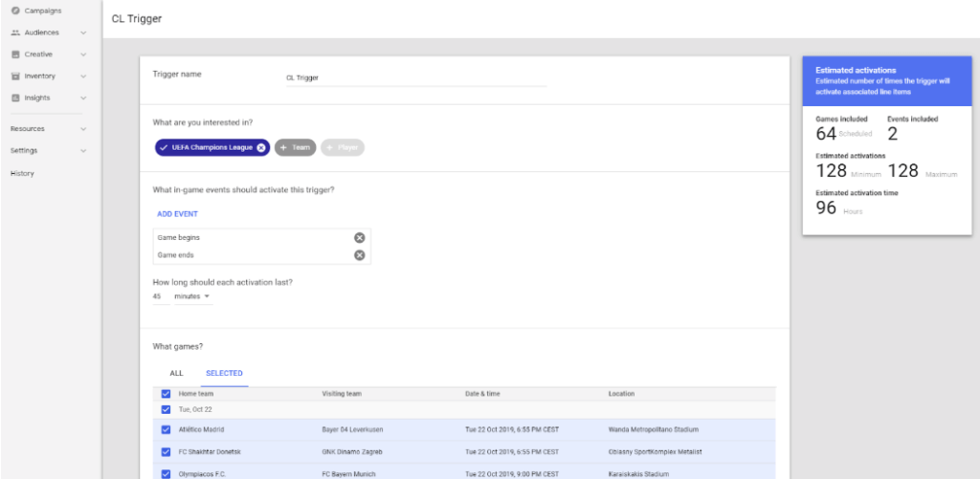Toggle the Tue, Oct 22 date checkbox

click(x=167, y=409)
